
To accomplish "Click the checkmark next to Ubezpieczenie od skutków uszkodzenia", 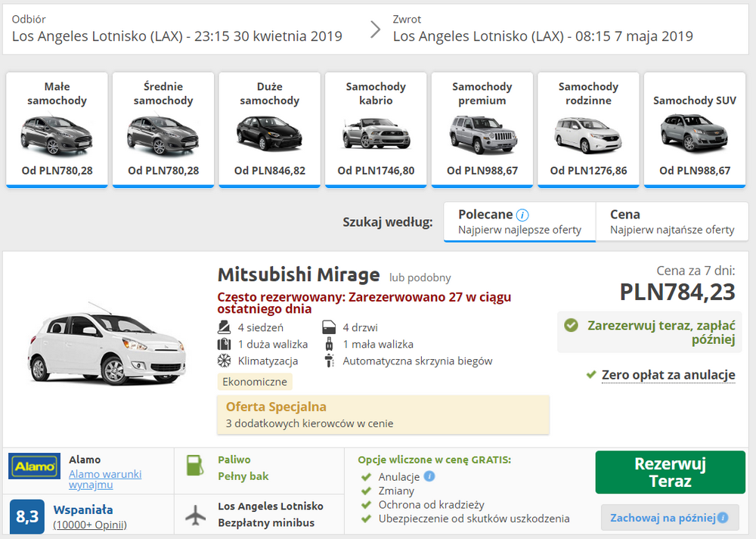I will point(367,519).
